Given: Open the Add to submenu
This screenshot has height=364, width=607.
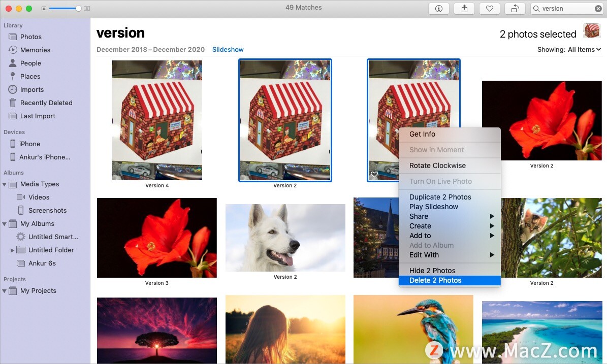Looking at the screenshot, I should coord(450,236).
